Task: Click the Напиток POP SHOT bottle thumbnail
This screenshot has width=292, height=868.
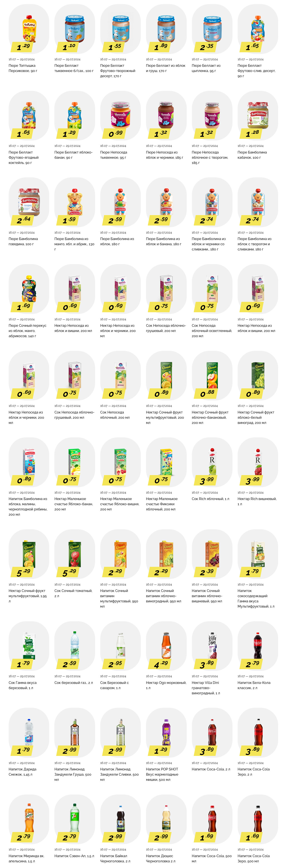Action: [166, 732]
